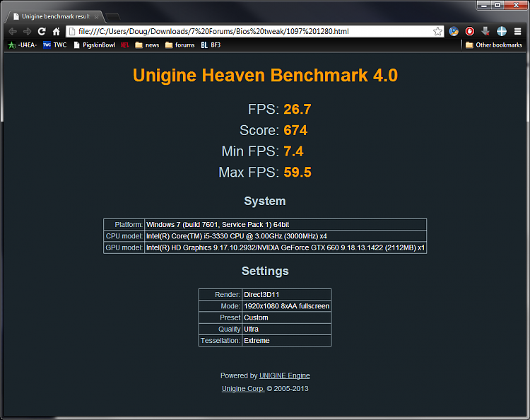Minimize the Chrome window

coord(483,5)
